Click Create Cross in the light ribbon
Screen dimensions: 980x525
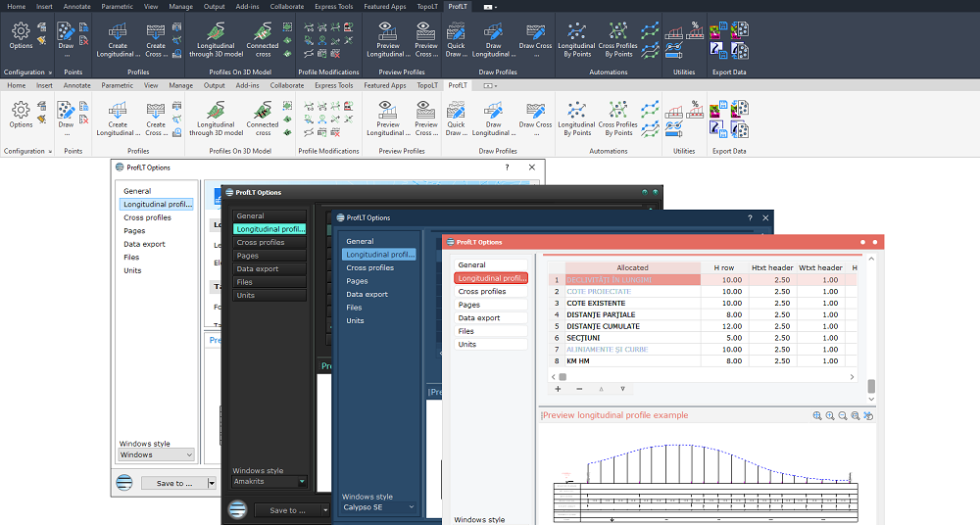coord(156,119)
